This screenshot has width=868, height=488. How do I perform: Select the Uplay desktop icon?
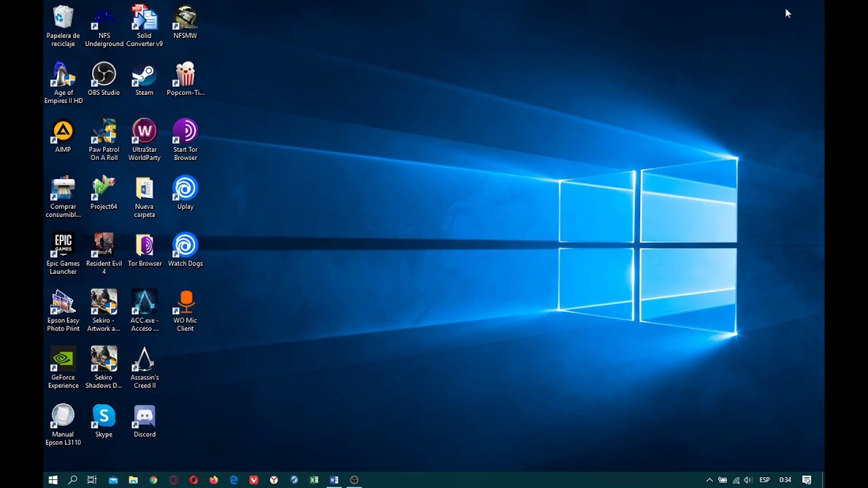[185, 194]
